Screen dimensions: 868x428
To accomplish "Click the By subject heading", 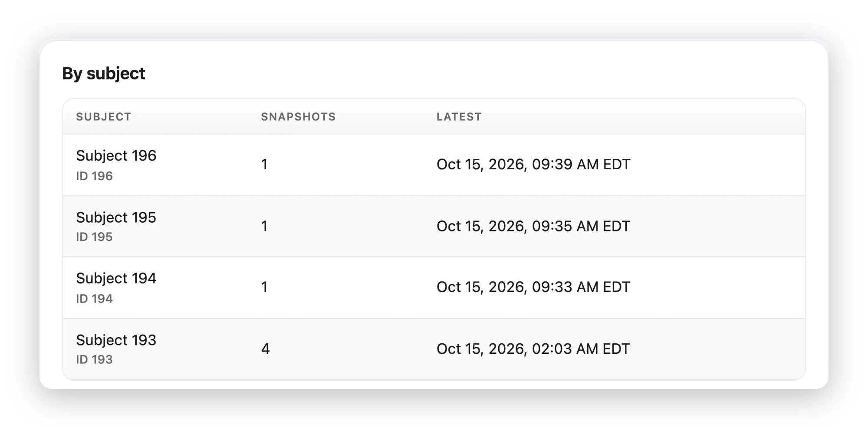I will point(103,73).
